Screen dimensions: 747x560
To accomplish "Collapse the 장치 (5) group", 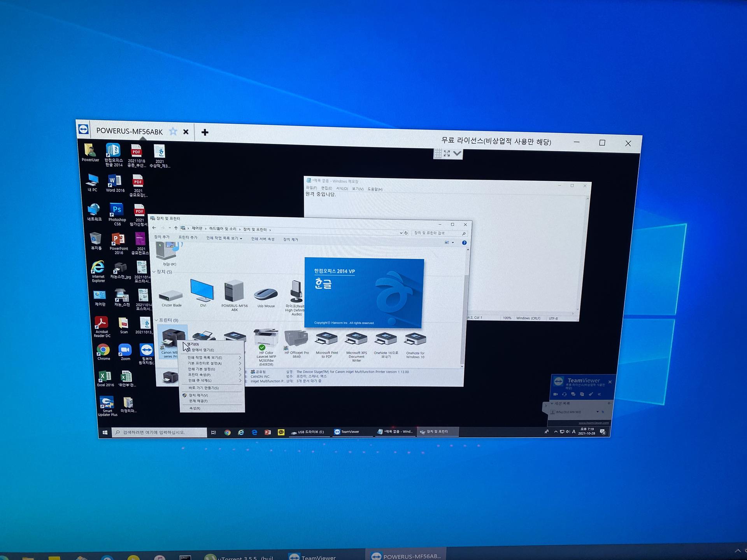I will 154,271.
